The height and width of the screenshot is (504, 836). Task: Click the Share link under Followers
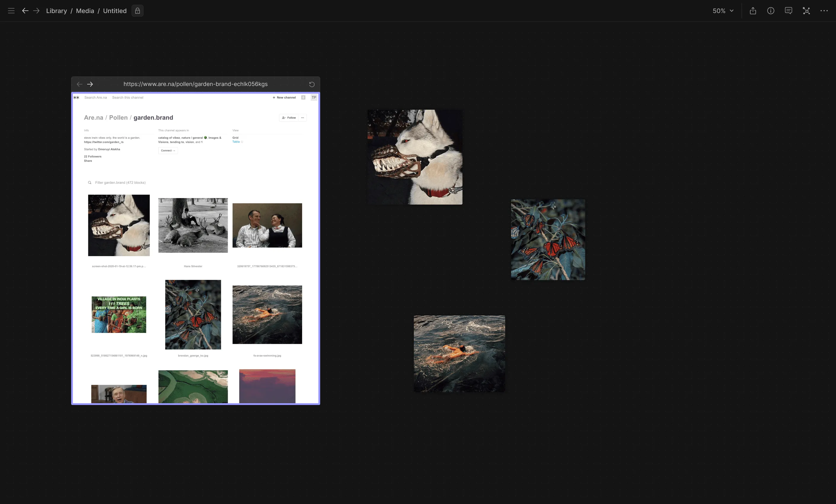point(88,161)
